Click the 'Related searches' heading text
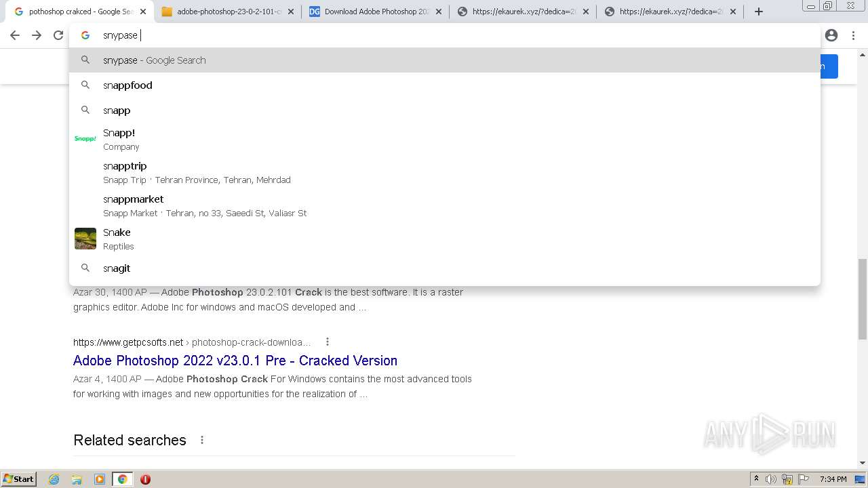This screenshot has width=868, height=488. 130,440
